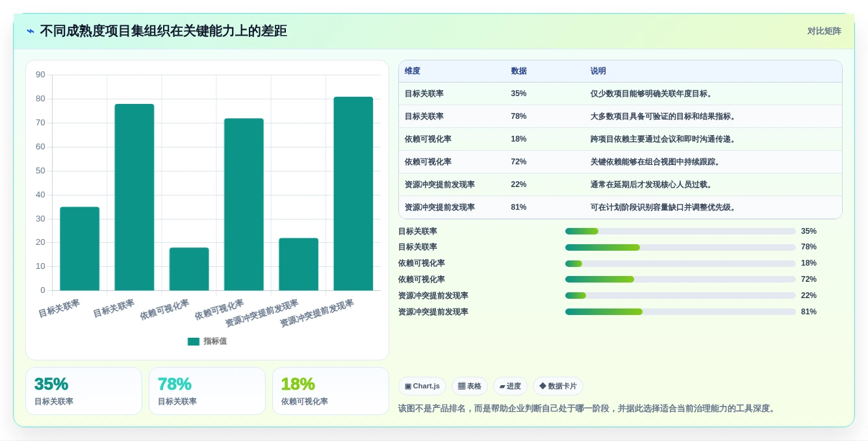Click the progress bar labeled 22%
Viewport: 868px width, 441px height.
tap(680, 296)
